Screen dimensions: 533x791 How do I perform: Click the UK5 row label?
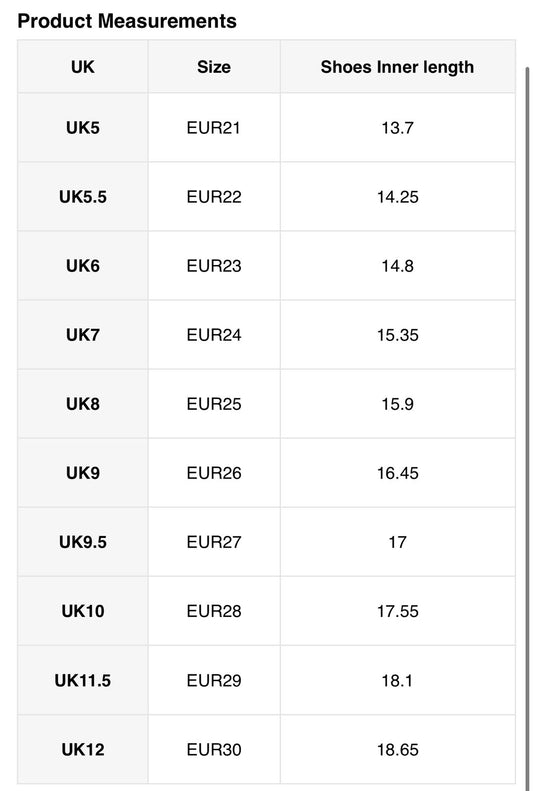point(83,128)
